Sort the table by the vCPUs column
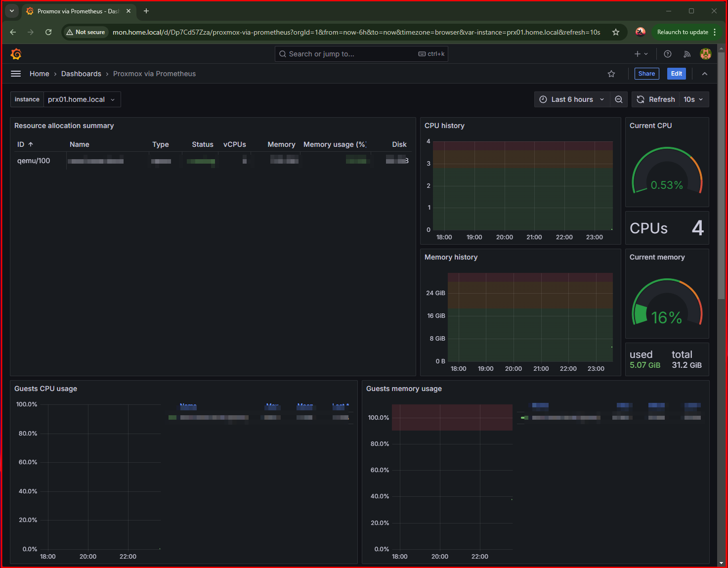The height and width of the screenshot is (568, 728). (235, 144)
